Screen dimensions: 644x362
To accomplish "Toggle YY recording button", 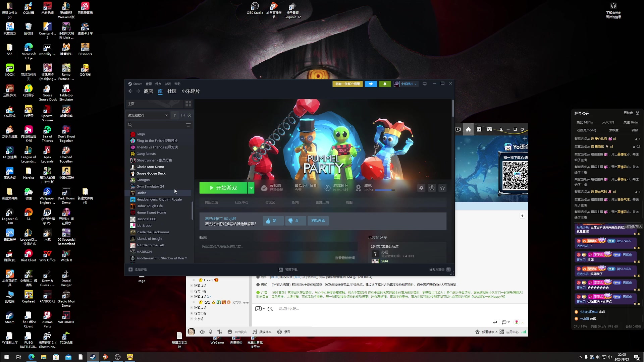I will tap(284, 332).
